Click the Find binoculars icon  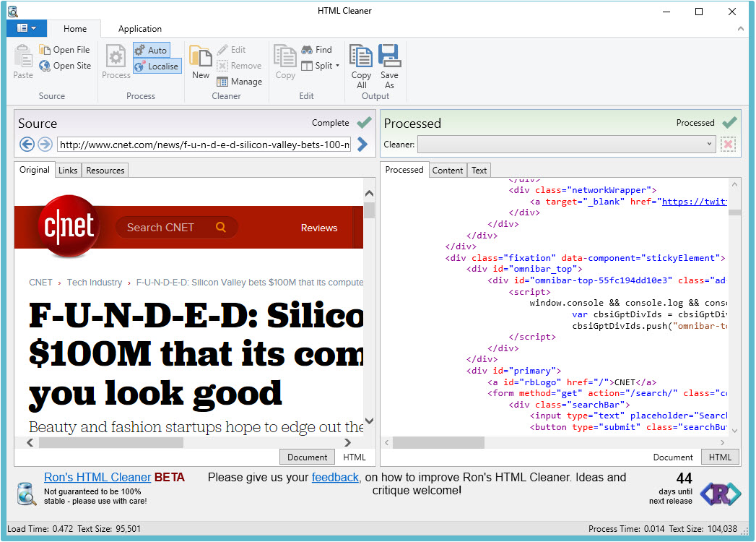click(307, 50)
